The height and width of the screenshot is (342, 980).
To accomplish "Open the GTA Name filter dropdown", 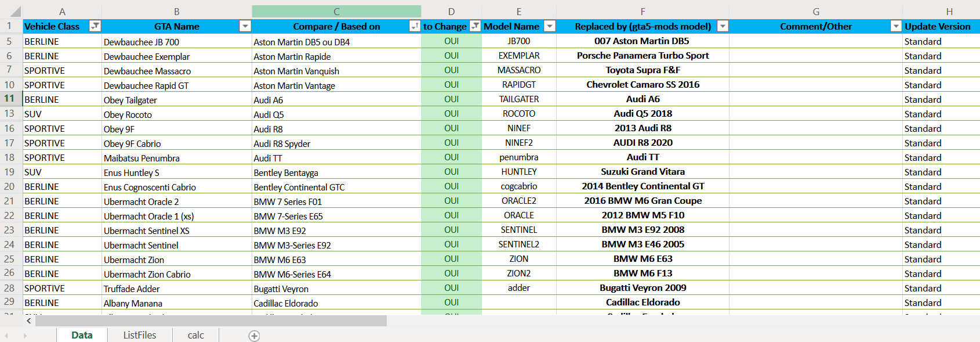I will point(245,26).
